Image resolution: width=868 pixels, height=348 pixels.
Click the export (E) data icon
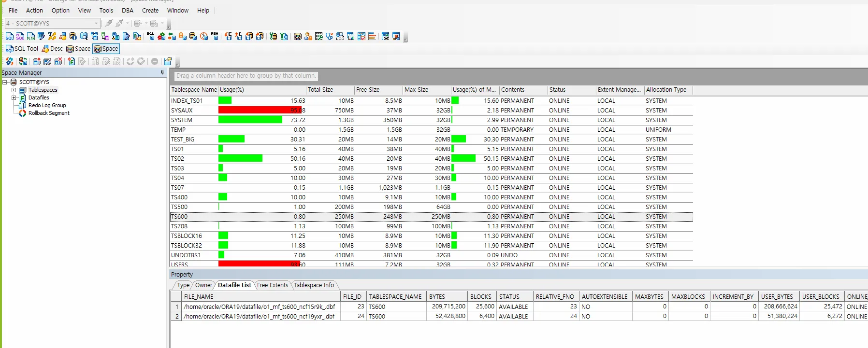[228, 36]
